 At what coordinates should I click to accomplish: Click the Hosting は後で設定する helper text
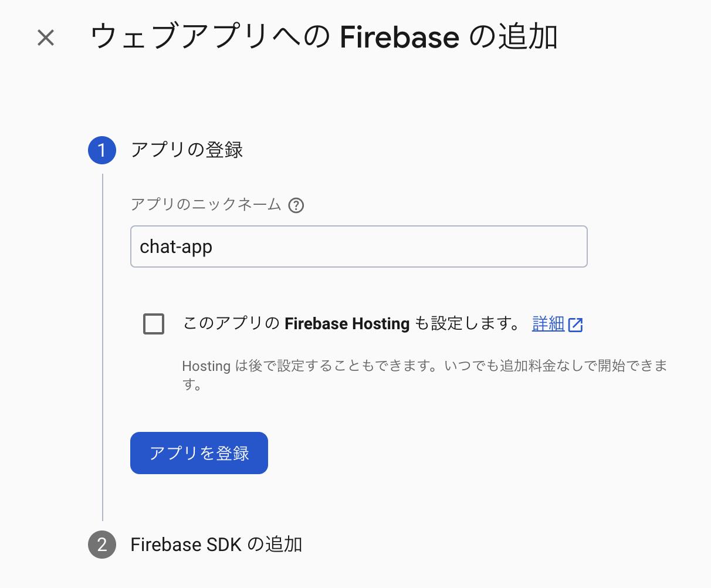425,375
